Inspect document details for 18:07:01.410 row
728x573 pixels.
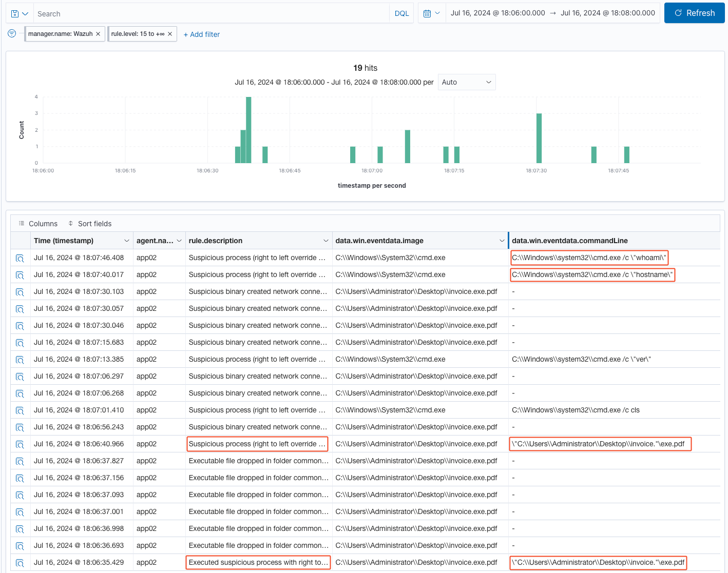[20, 410]
